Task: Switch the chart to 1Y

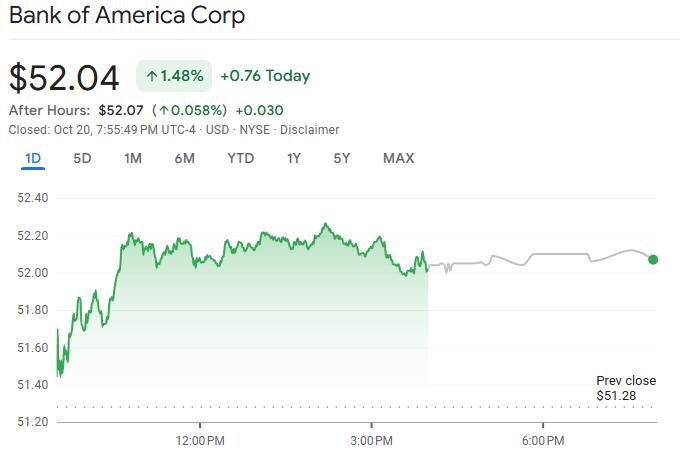Action: tap(293, 158)
